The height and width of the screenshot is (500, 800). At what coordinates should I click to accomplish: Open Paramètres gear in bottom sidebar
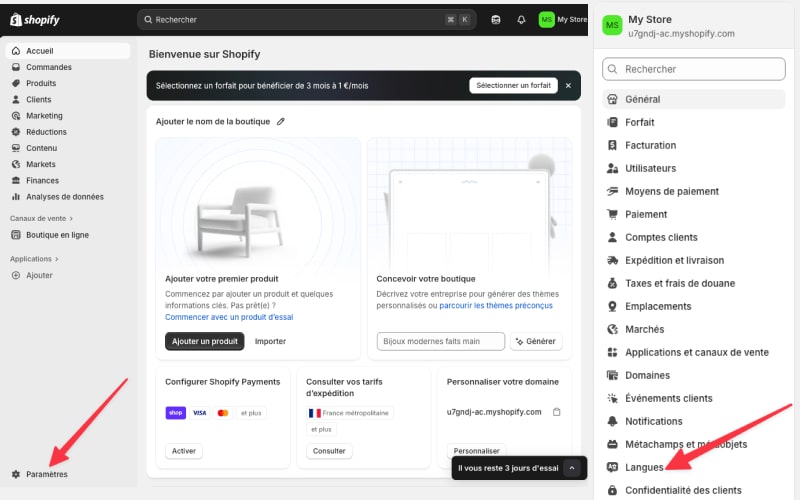pyautogui.click(x=16, y=474)
